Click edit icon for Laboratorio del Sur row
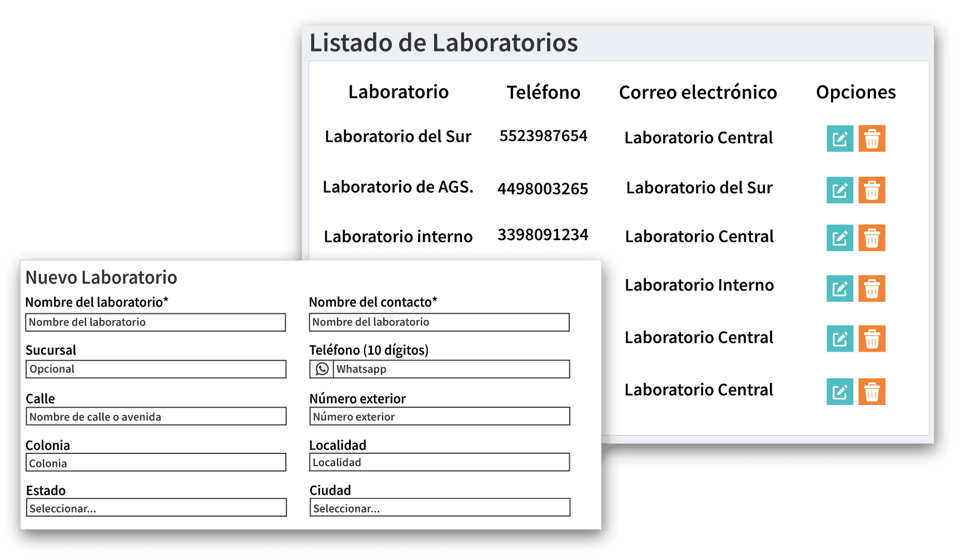965x560 pixels. (839, 138)
